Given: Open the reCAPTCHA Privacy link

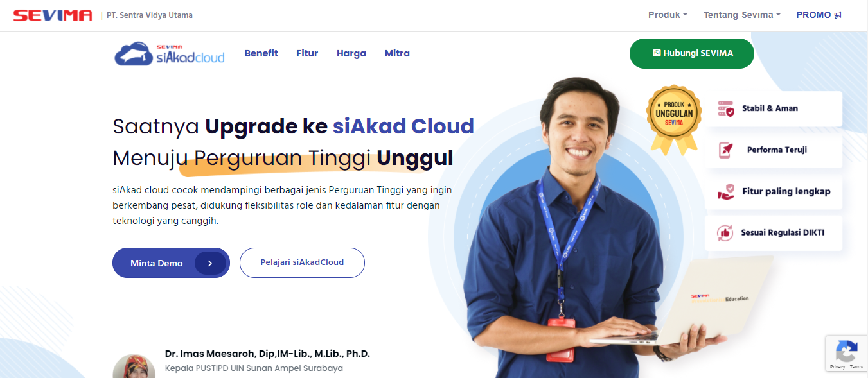Looking at the screenshot, I should click(837, 366).
